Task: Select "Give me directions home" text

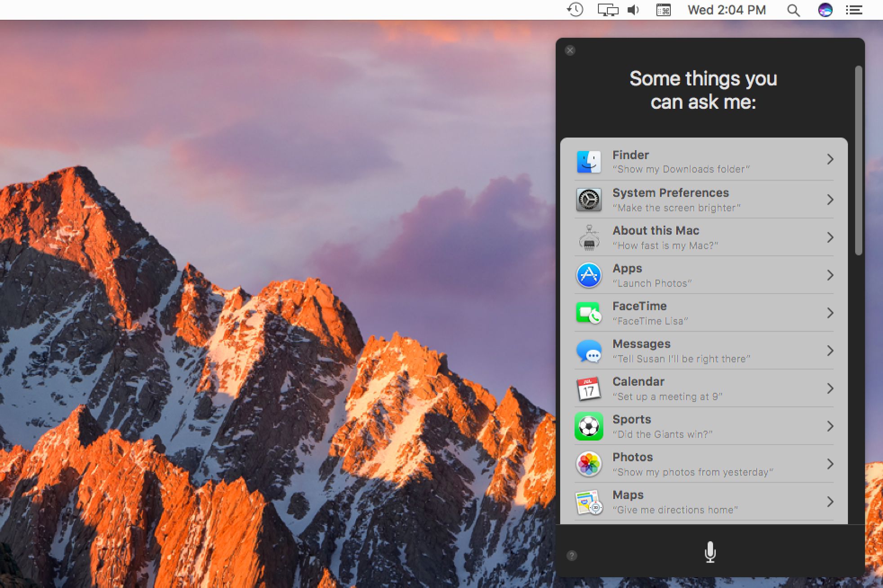Action: click(x=675, y=510)
